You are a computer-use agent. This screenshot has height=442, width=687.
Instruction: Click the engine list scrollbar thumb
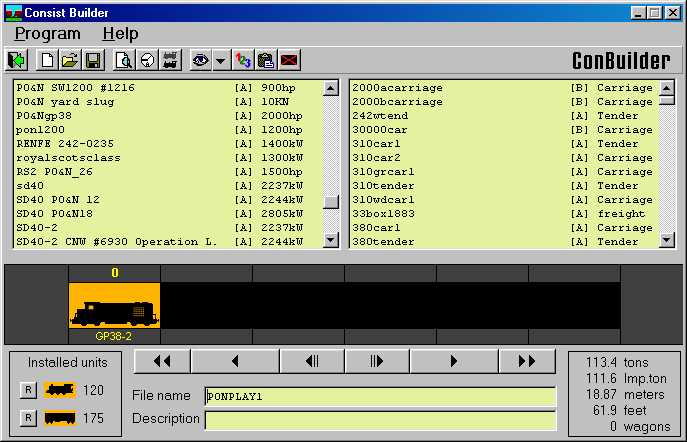(331, 202)
